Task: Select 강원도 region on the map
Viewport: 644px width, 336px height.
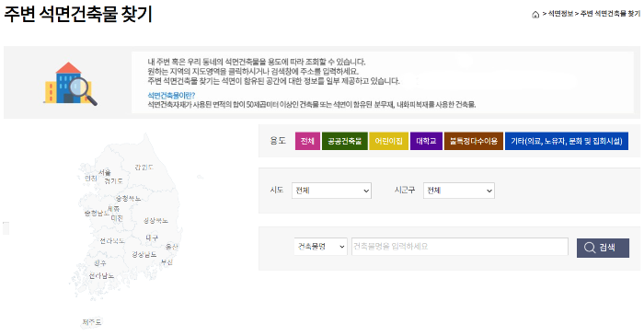Action: coord(144,168)
